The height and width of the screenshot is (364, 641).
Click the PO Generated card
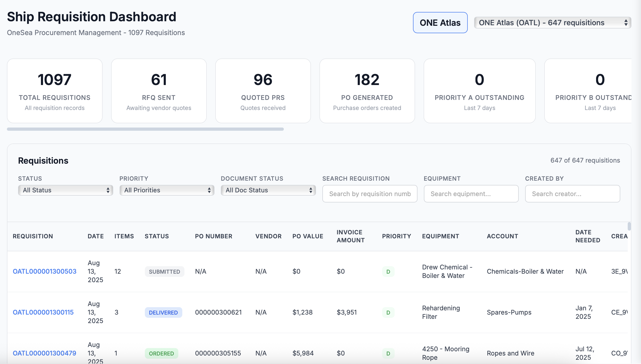point(367,91)
